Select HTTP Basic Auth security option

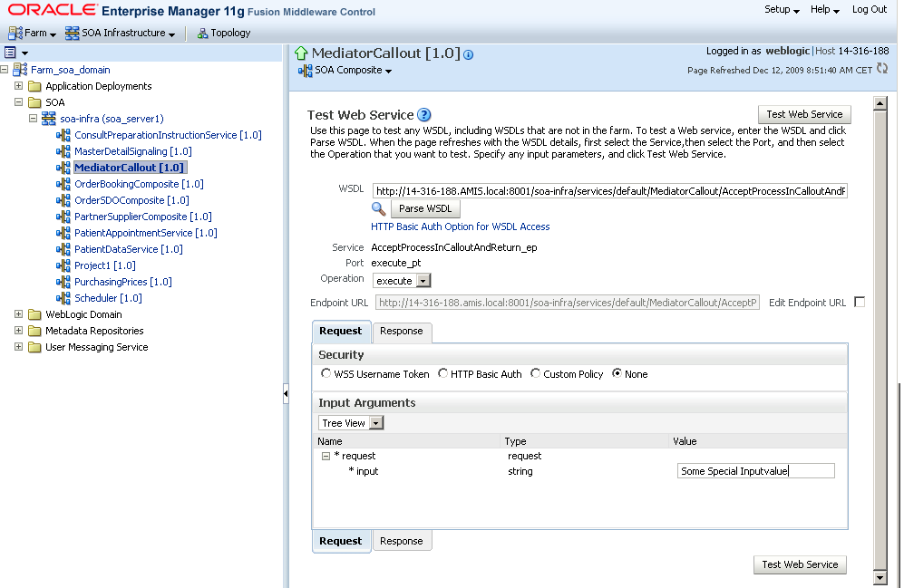[x=442, y=373]
